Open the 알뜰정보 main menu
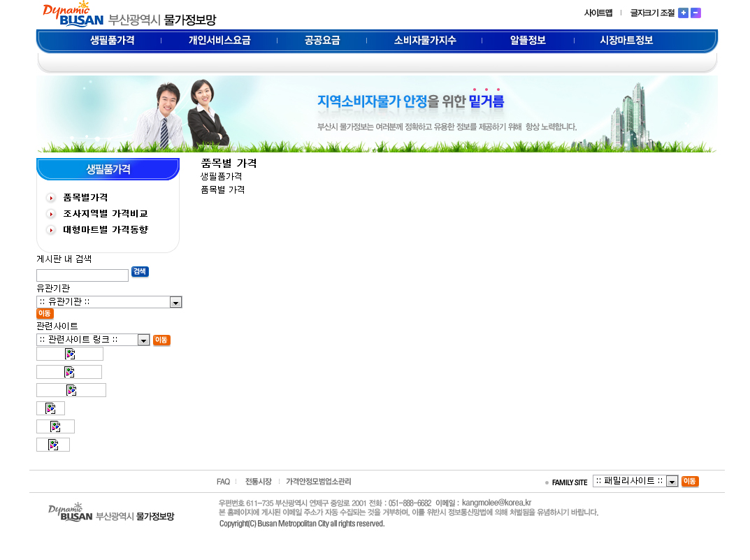750x560 pixels. [528, 40]
